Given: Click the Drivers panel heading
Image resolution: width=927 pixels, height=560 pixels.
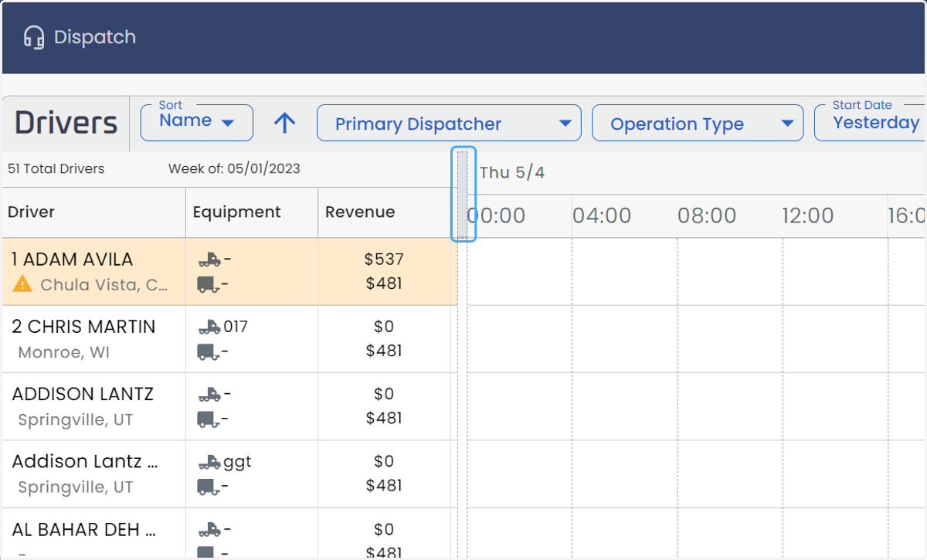Looking at the screenshot, I should 66,124.
